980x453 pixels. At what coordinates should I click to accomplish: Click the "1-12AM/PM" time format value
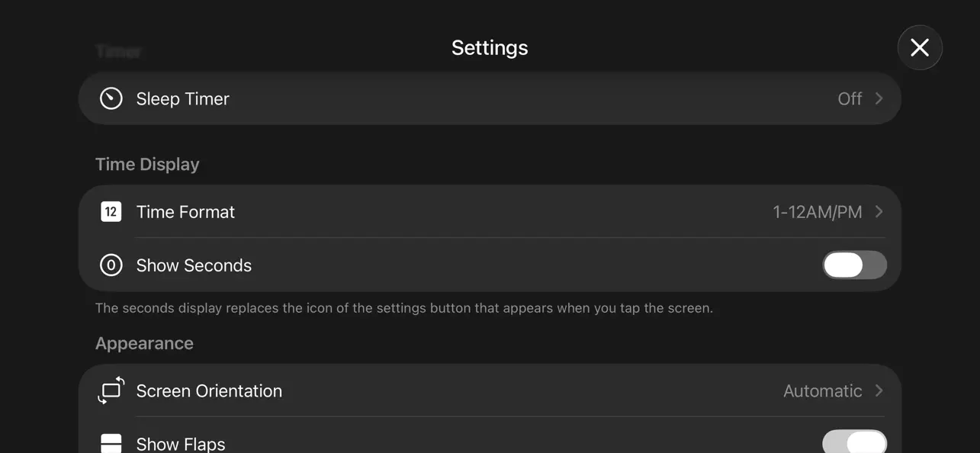(x=818, y=212)
